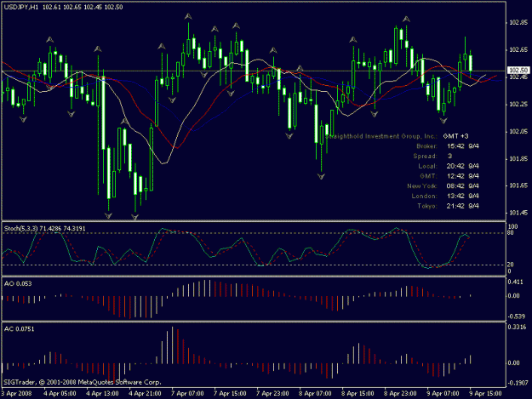The image size is (532, 399).
Task: Click the 4 Apr 21:00 time label
Action: (145, 394)
